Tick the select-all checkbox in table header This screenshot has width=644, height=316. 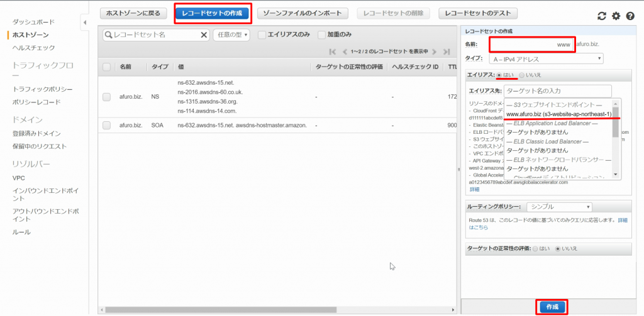tap(106, 67)
